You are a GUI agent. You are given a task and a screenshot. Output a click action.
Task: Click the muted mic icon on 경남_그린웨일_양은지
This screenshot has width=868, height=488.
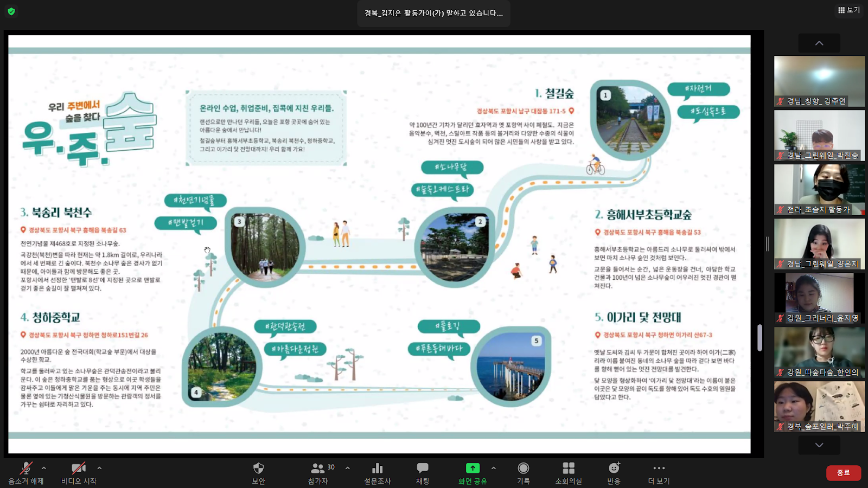pyautogui.click(x=781, y=264)
